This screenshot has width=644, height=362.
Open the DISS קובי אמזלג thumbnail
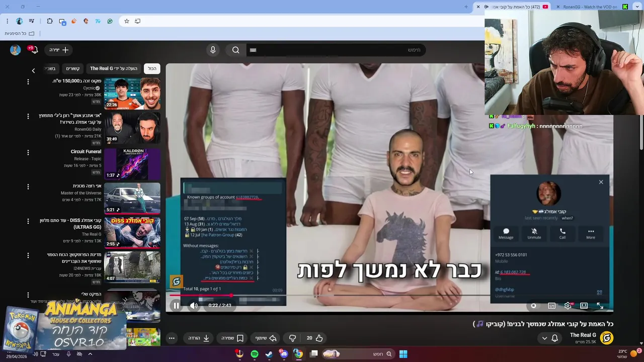132,232
